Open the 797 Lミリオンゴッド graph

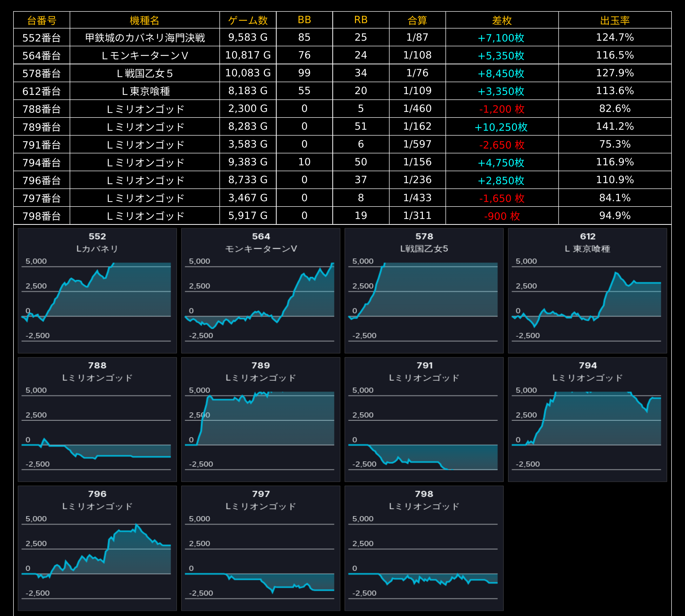(261, 548)
